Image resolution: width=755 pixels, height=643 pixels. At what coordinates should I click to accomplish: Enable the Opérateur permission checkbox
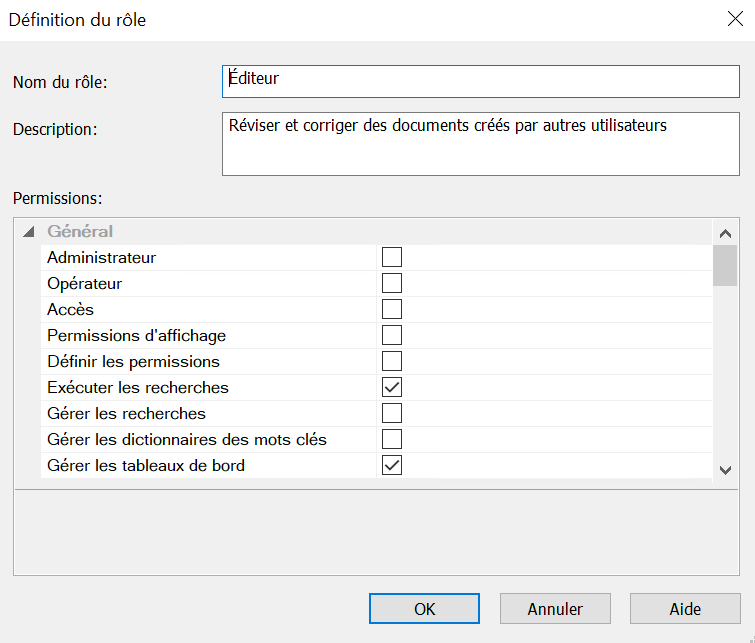tap(391, 283)
